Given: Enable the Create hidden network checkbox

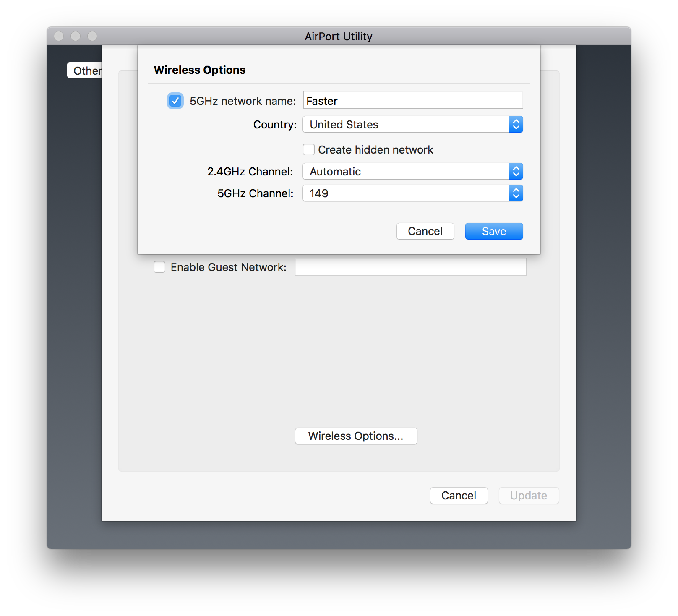Looking at the screenshot, I should (309, 149).
